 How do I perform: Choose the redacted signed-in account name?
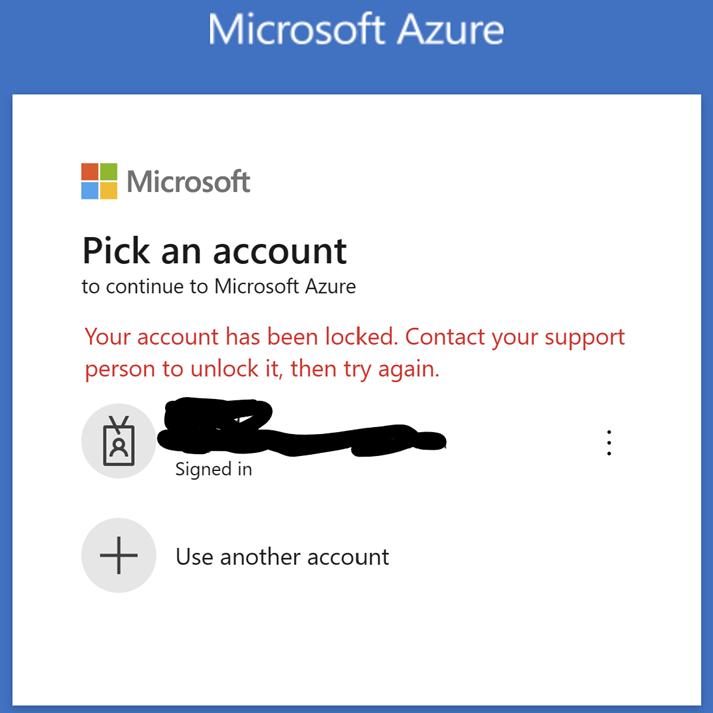pyautogui.click(x=302, y=427)
